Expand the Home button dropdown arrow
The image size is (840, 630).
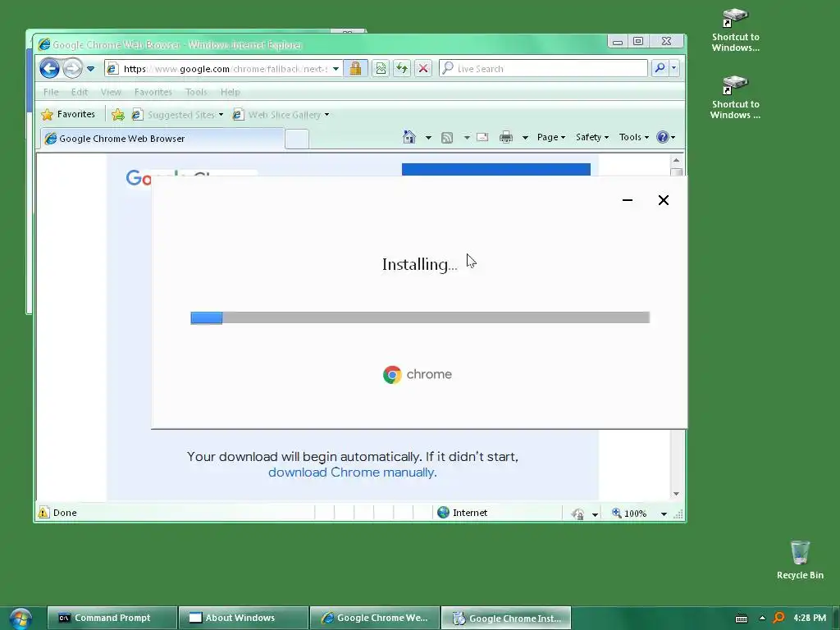point(428,138)
